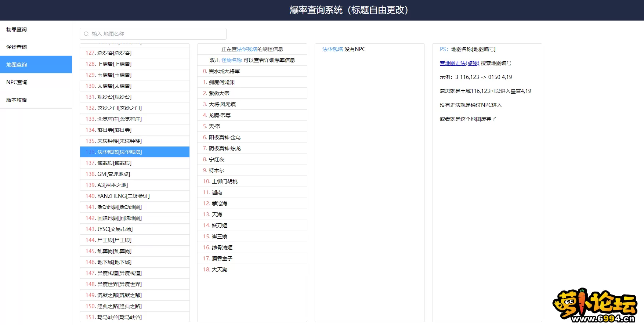This screenshot has height=325, width=644.
Task: Click the 怪物名称 hint text
Action: (x=232, y=60)
